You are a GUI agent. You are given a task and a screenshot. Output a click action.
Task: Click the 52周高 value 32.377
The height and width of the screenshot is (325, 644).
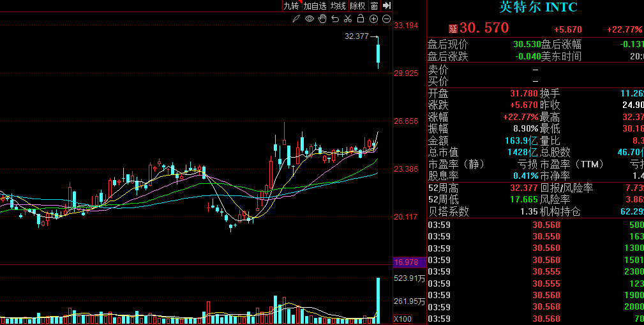pos(524,188)
